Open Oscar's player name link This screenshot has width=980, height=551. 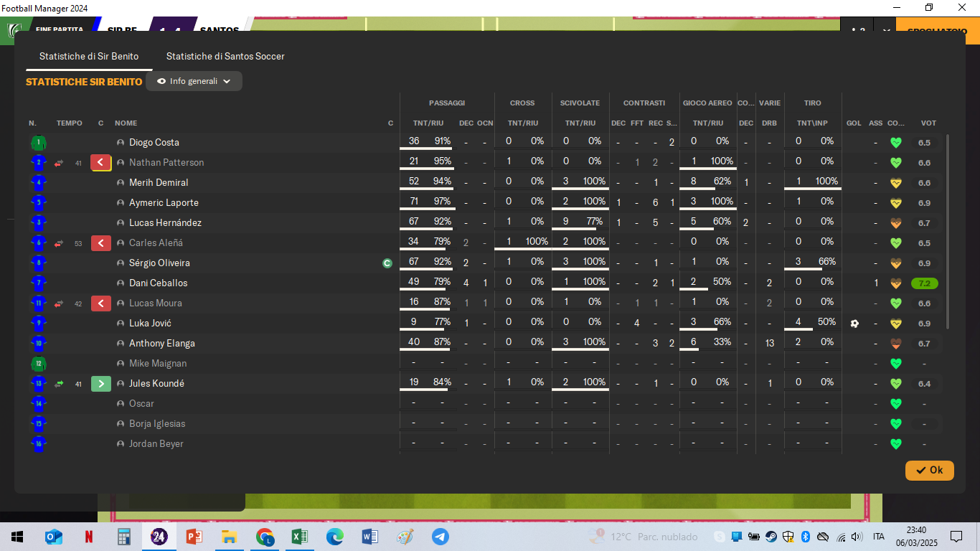141,404
